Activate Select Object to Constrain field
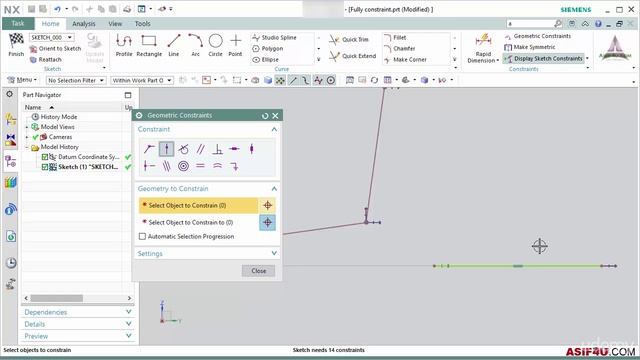 pyautogui.click(x=198, y=206)
